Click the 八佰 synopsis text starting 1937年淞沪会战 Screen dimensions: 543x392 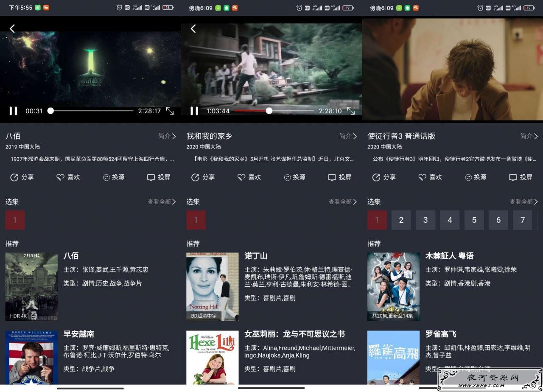tap(92, 159)
